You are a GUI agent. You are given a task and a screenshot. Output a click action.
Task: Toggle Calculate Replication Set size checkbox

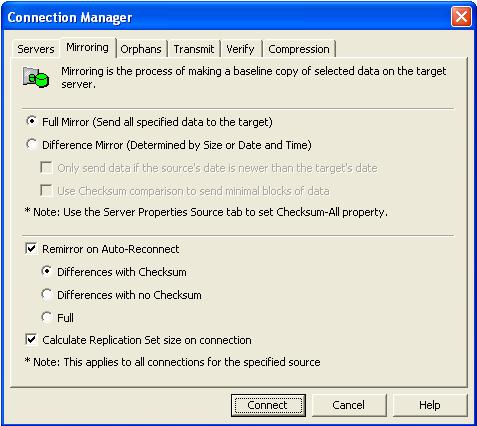31,340
